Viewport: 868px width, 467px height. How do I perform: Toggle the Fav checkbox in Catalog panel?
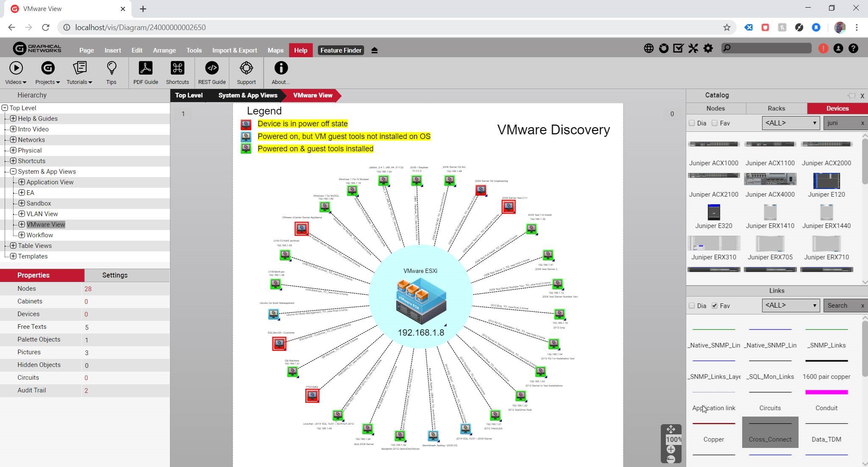[715, 123]
